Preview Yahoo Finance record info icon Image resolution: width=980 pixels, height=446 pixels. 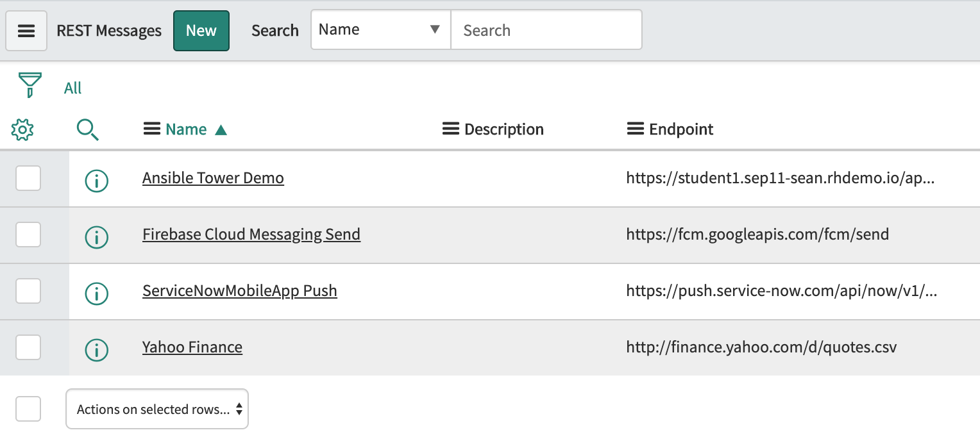coord(96,350)
